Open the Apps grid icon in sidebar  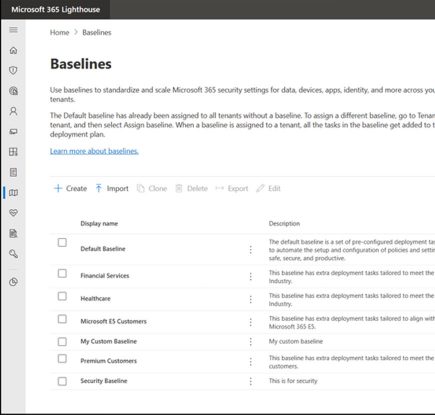13,152
